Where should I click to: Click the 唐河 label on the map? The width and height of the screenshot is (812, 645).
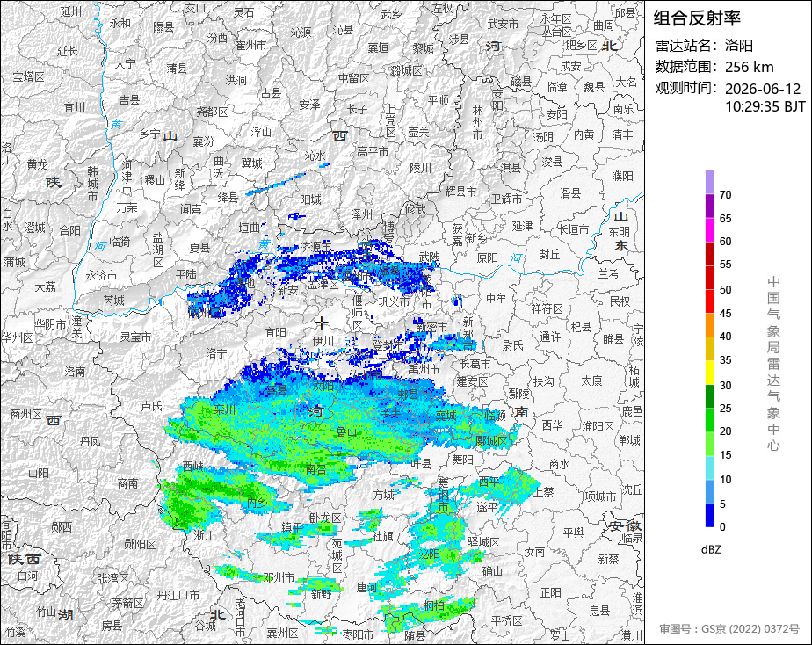click(x=366, y=587)
